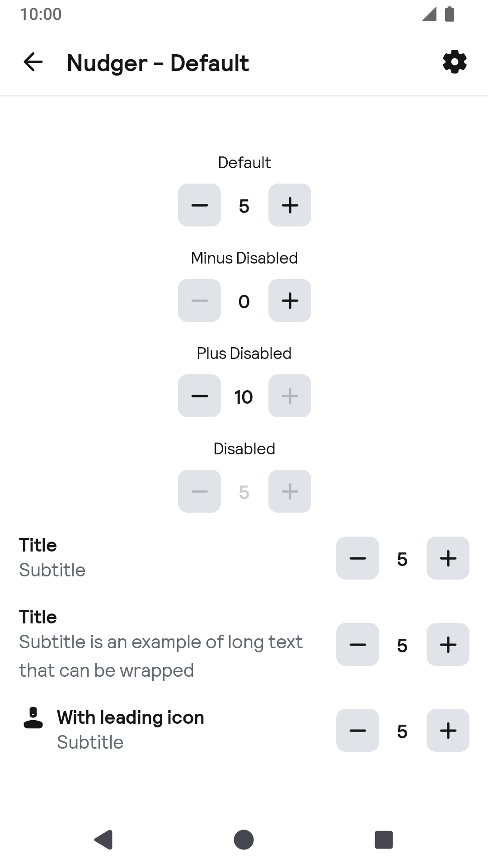The height and width of the screenshot is (868, 488).
Task: Tap minus in the With leading icon row
Action: [x=357, y=731]
